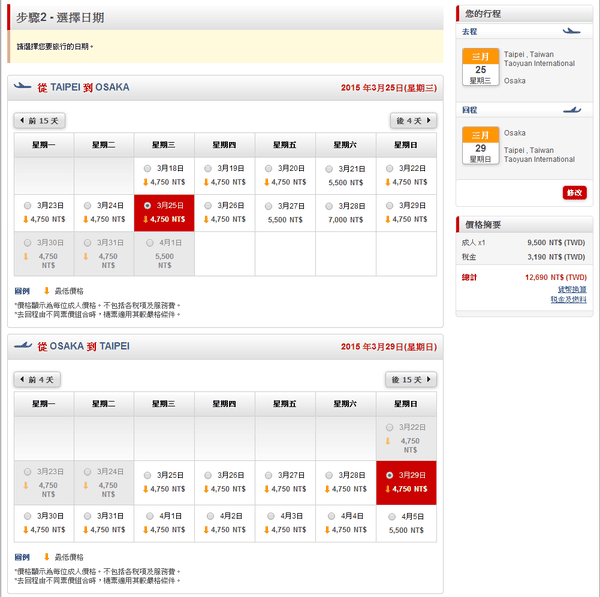Open the 貨幣換算 currency converter link

pyautogui.click(x=571, y=288)
